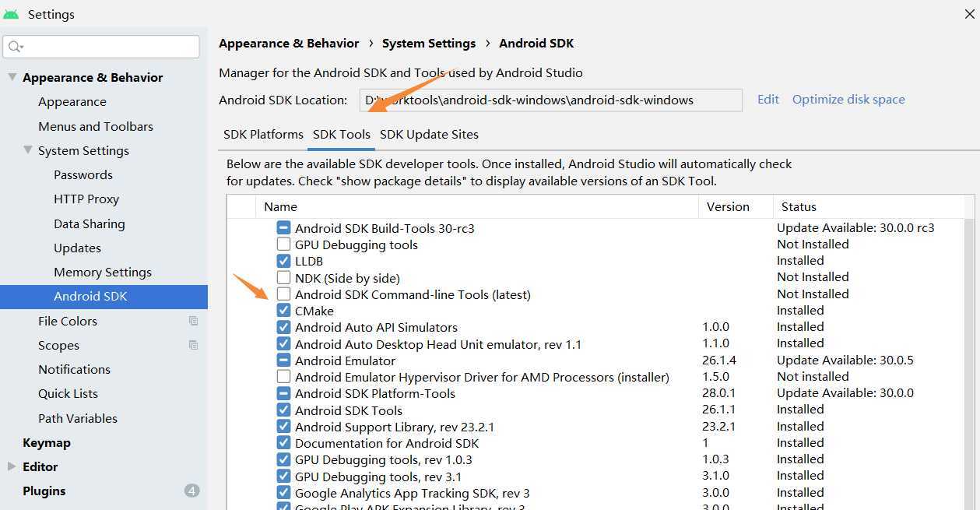Select Data Sharing in the settings tree
980x510 pixels.
90,223
